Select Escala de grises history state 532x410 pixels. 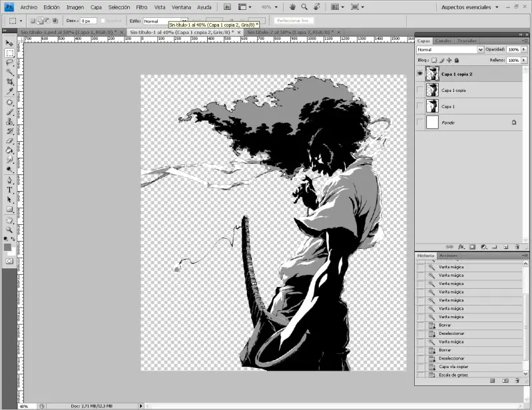pyautogui.click(x=469, y=375)
